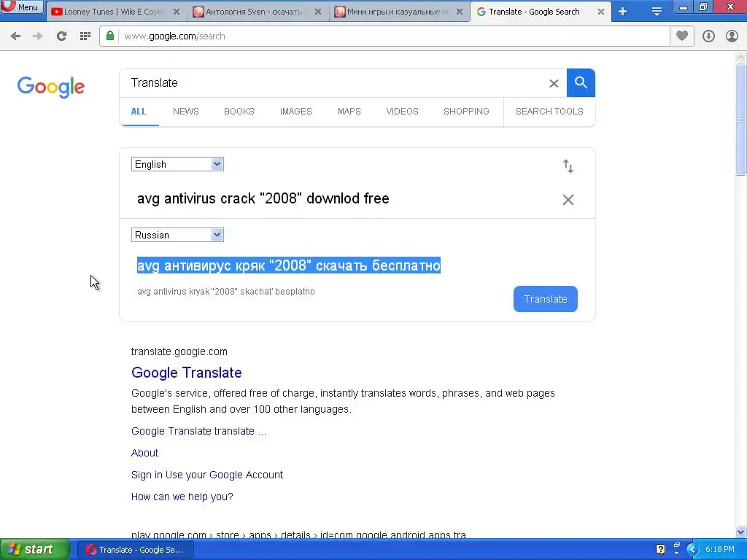Click the page vertical scrollbar thumb
747x560 pixels.
tap(741, 119)
